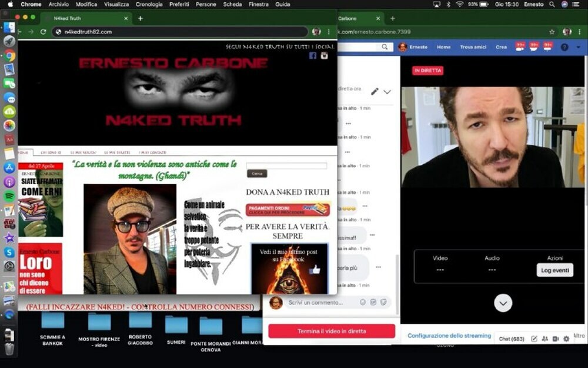Screen dimensions: 588x368
Task: Open new message icon in the Facebook chat bar
Action: coord(534,339)
